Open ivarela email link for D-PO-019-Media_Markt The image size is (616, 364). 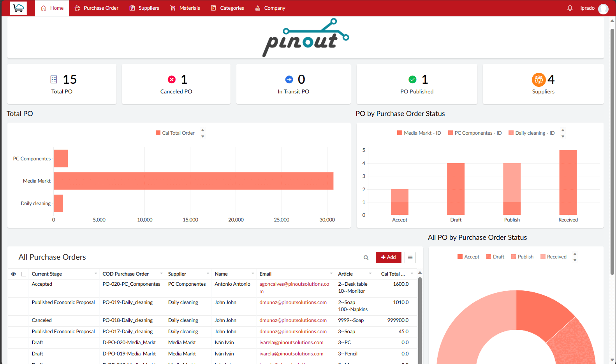(291, 354)
